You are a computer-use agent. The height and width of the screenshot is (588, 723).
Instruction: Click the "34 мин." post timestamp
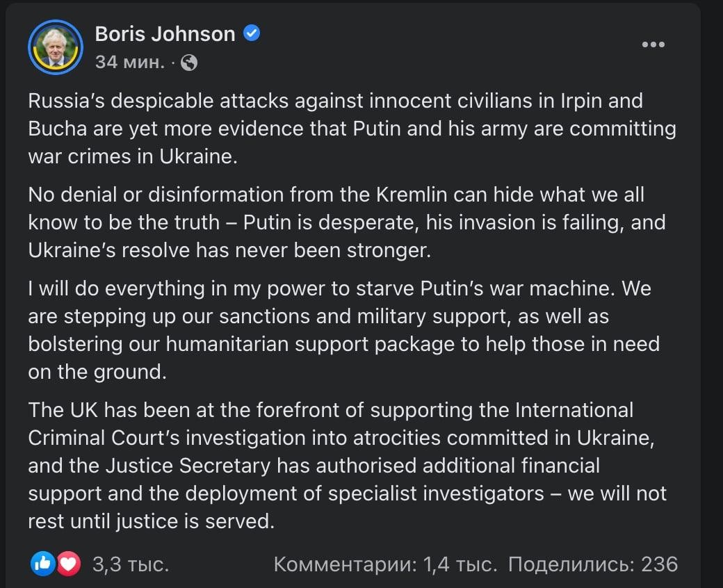130,63
